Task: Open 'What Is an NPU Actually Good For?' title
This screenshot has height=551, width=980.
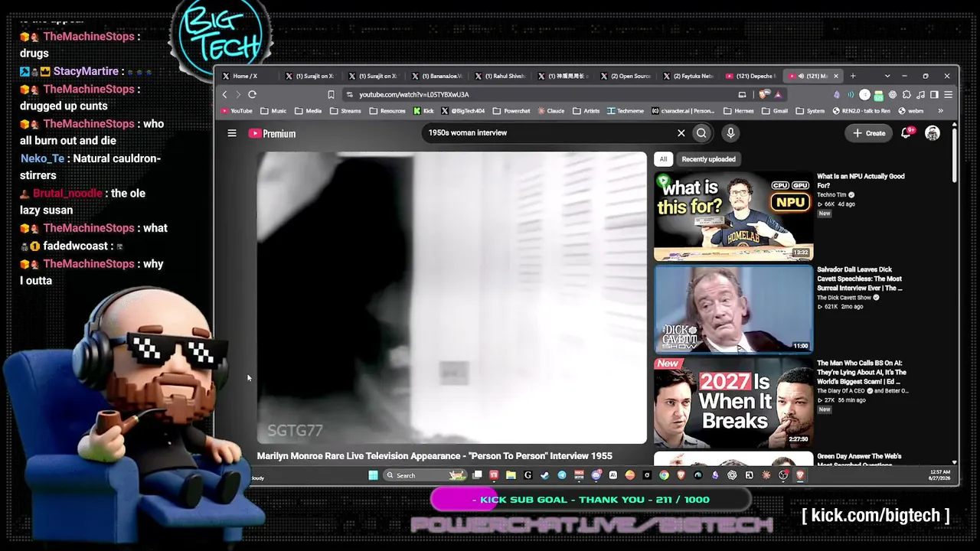Action: click(x=861, y=181)
